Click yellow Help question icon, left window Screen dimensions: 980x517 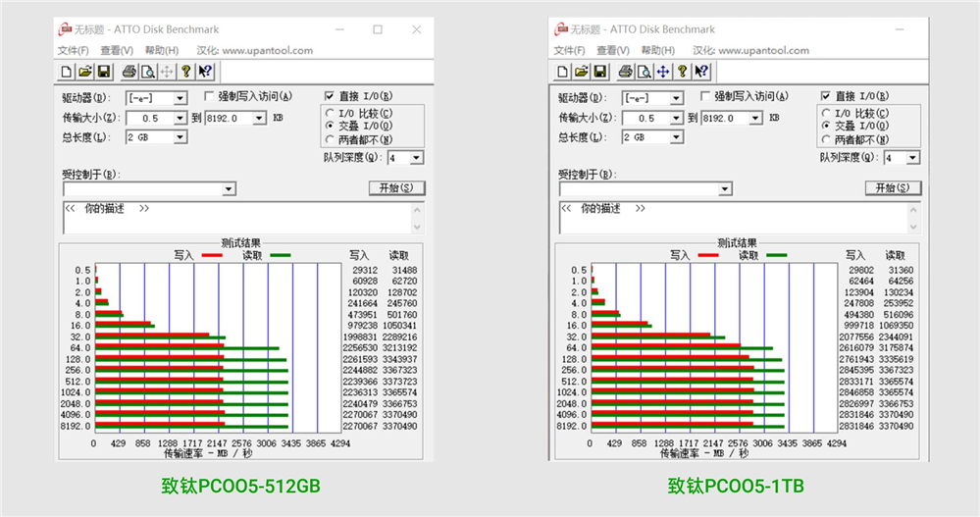[x=185, y=72]
